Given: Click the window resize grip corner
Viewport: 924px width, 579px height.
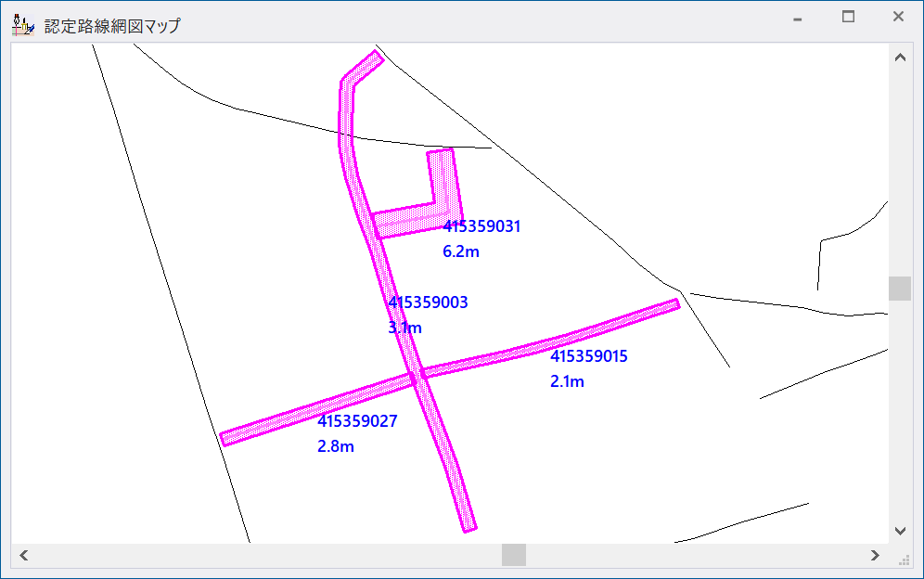Looking at the screenshot, I should [x=904, y=560].
